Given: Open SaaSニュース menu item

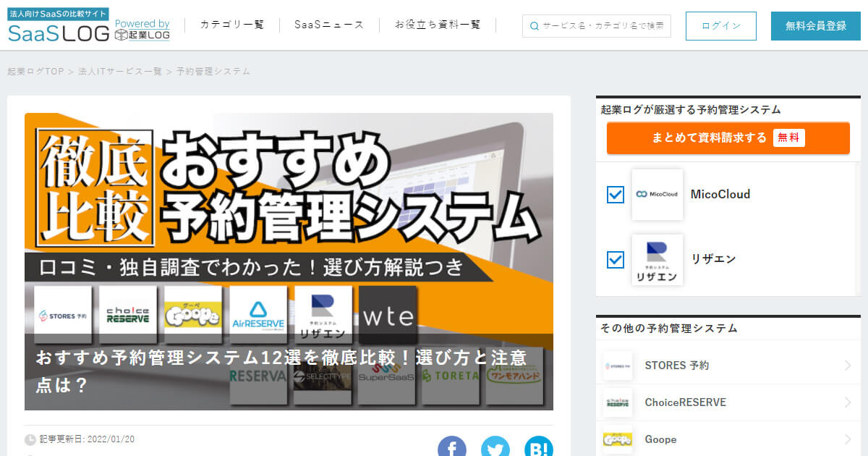Looking at the screenshot, I should click(329, 25).
